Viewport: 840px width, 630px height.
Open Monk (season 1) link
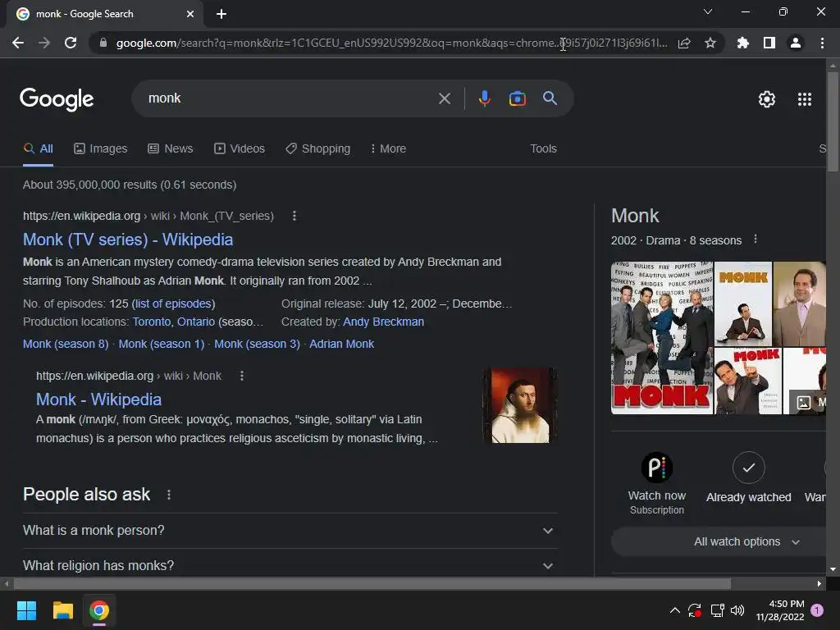pyautogui.click(x=162, y=344)
